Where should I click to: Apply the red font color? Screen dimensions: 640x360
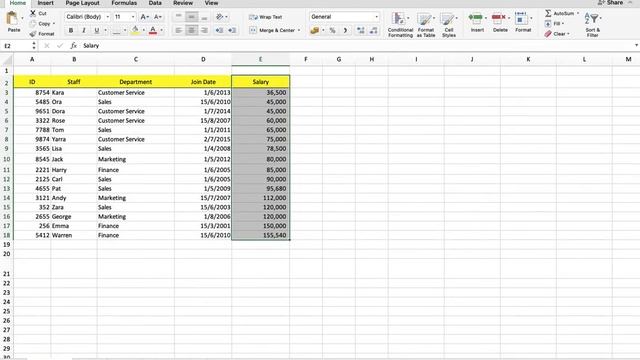(153, 30)
